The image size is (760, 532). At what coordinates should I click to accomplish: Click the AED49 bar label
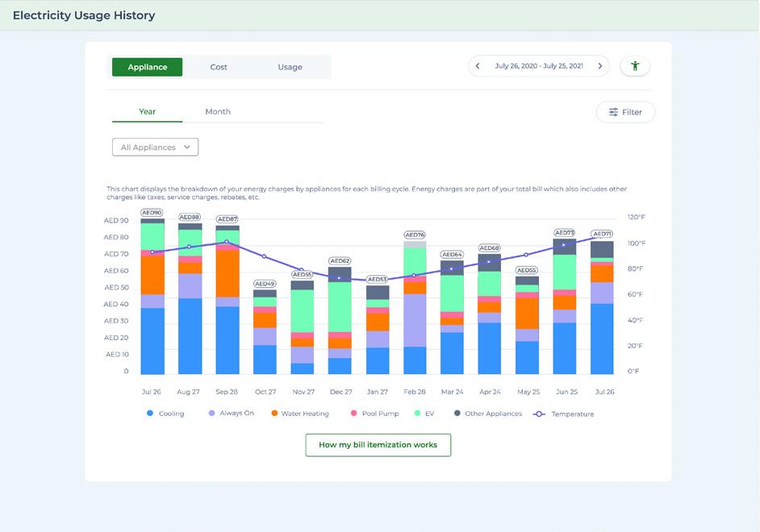click(x=265, y=284)
